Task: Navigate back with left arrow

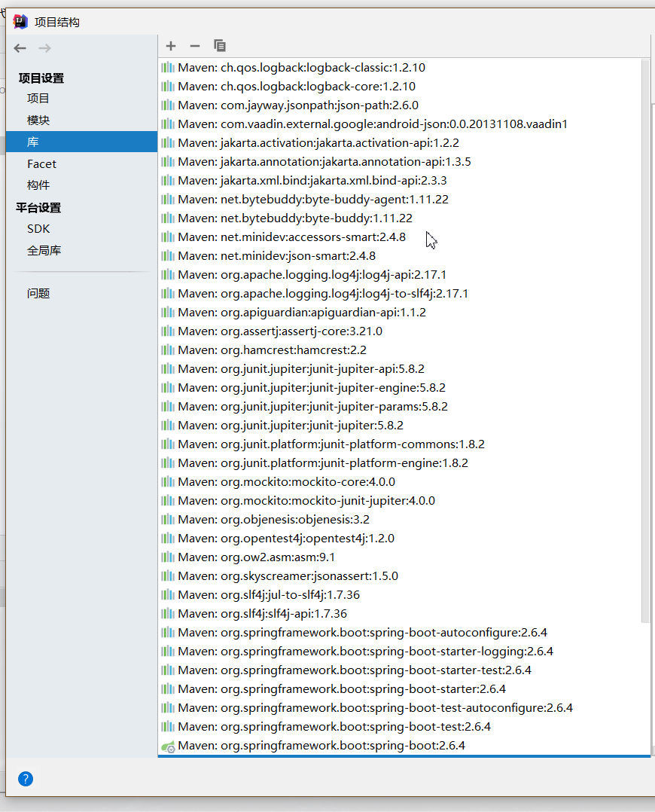Action: 20,48
